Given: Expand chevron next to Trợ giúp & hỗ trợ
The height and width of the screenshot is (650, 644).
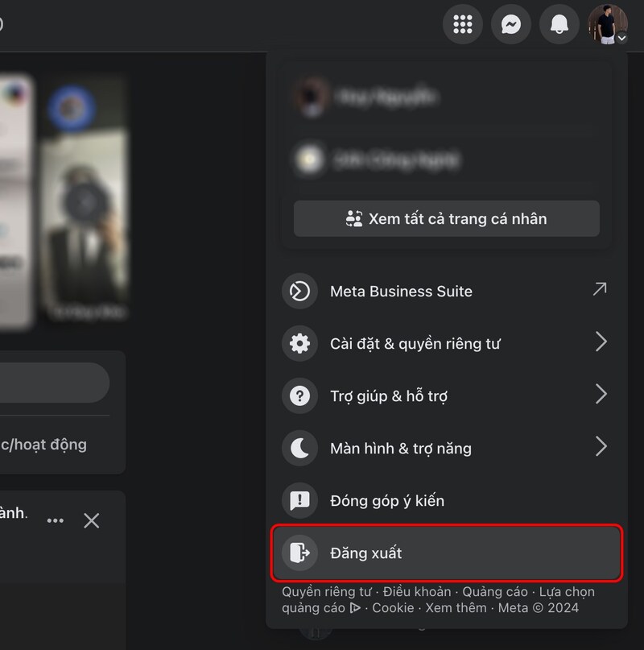Looking at the screenshot, I should pos(601,394).
